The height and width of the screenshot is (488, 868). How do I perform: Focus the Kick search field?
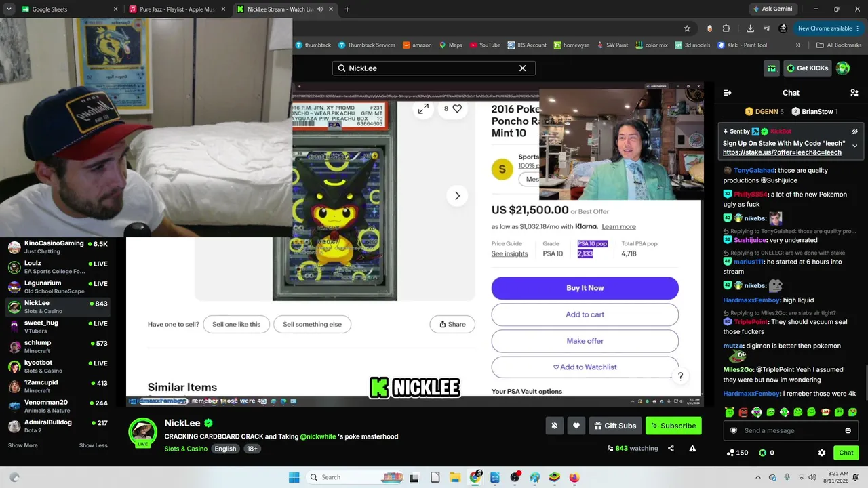coord(434,68)
